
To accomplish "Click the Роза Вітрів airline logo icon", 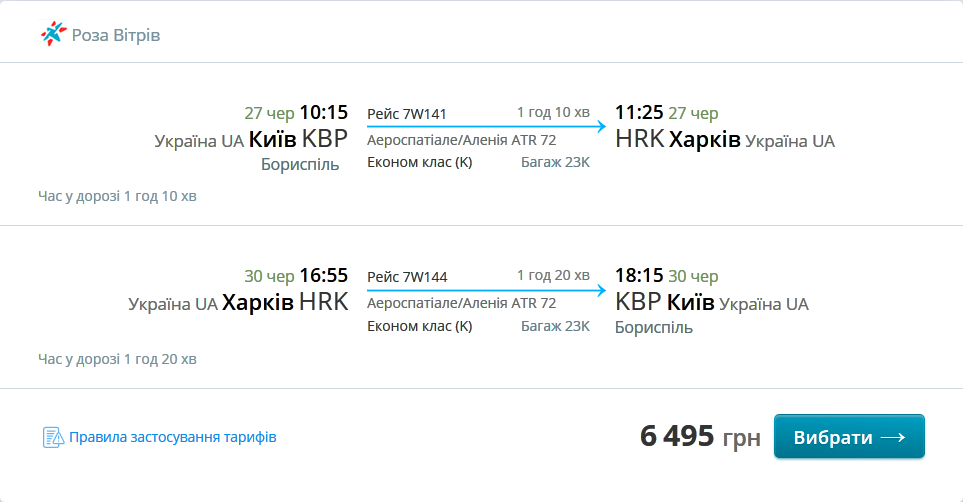I will 52,34.
